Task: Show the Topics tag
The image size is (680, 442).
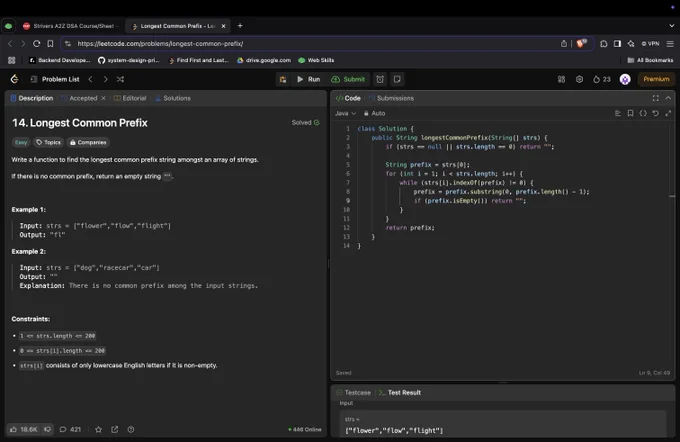Action: 48,142
